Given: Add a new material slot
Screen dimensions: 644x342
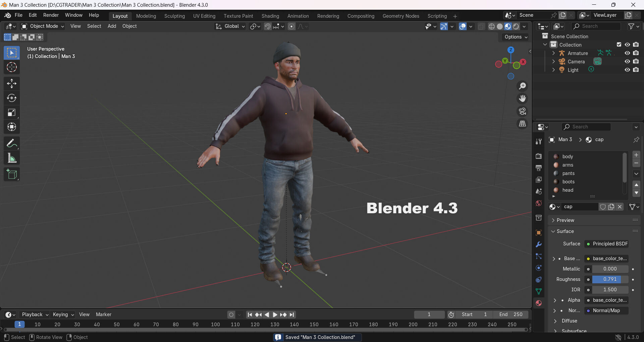Looking at the screenshot, I should click(636, 155).
